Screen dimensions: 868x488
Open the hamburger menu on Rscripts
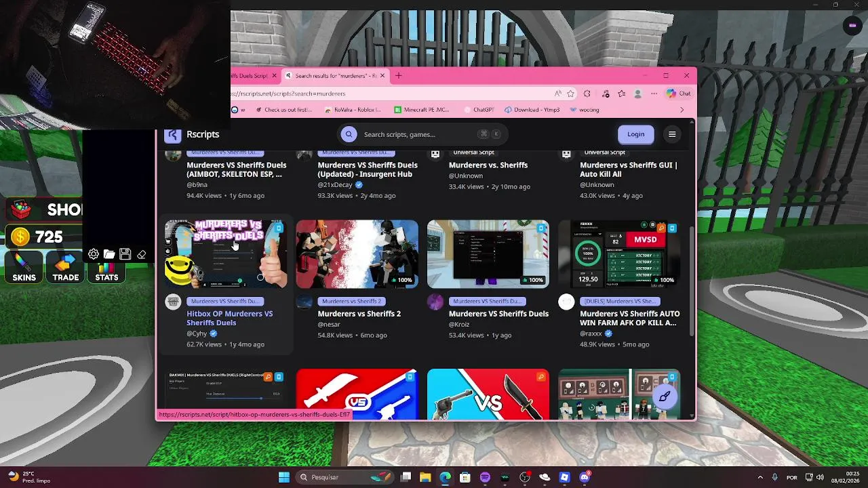tap(672, 134)
